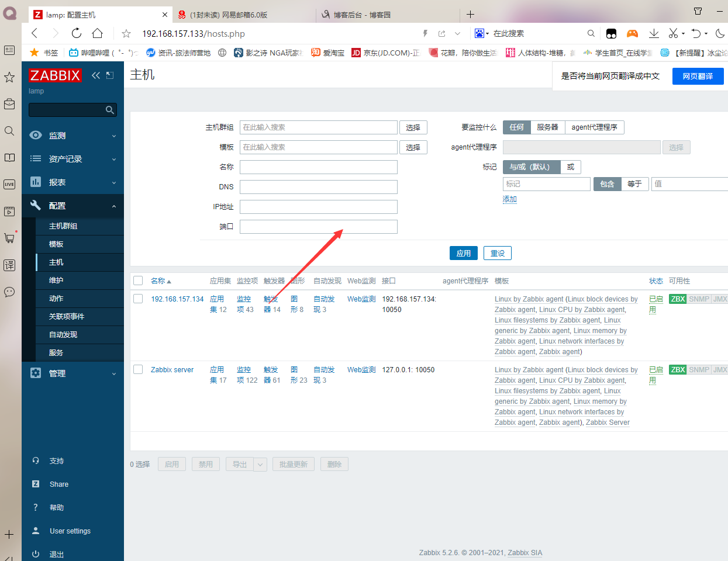Click the browser search magnifier icon

(591, 33)
